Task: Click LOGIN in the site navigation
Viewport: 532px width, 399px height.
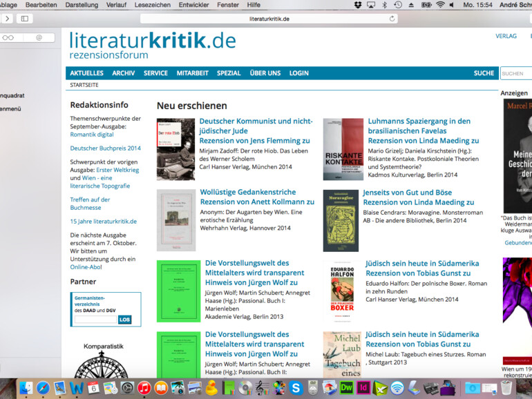Action: [x=299, y=73]
